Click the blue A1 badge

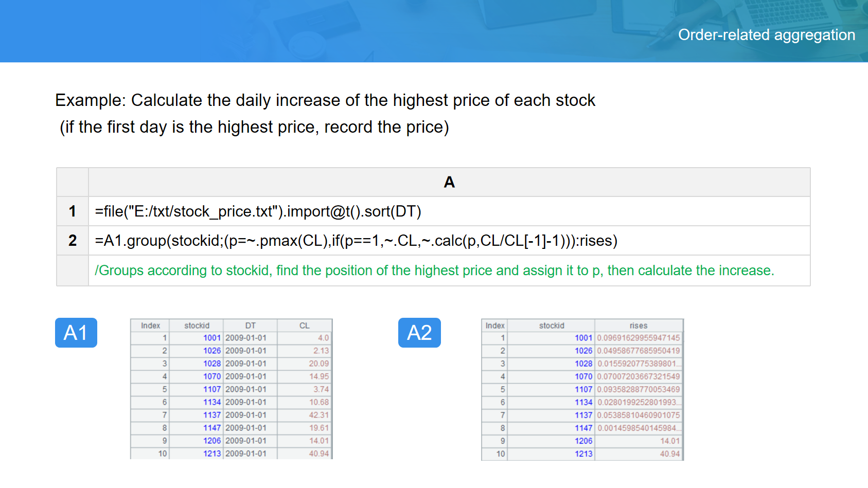76,333
